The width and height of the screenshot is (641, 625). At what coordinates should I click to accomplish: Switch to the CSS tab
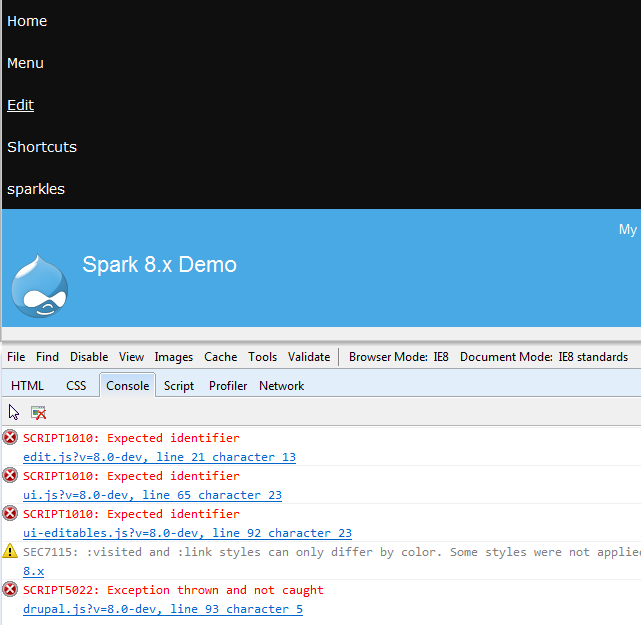pos(76,385)
